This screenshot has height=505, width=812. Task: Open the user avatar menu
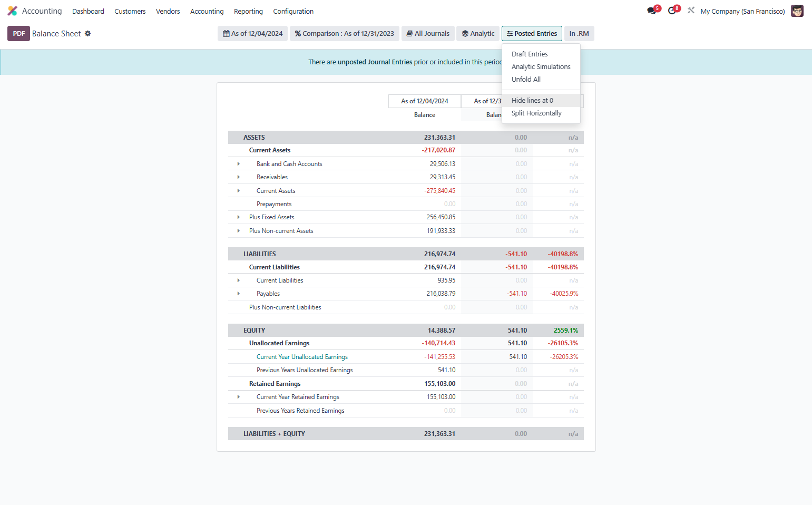(x=797, y=11)
